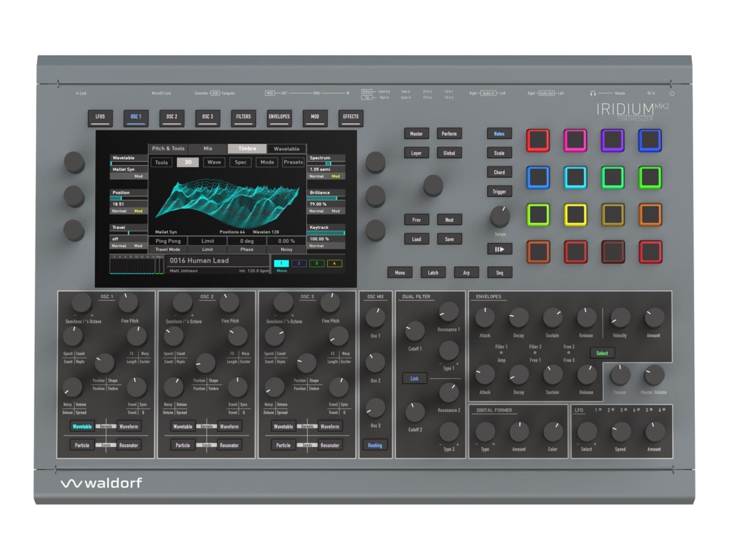Click the LFO Speed knob
Image resolution: width=729 pixels, height=560 pixels.
tap(621, 432)
